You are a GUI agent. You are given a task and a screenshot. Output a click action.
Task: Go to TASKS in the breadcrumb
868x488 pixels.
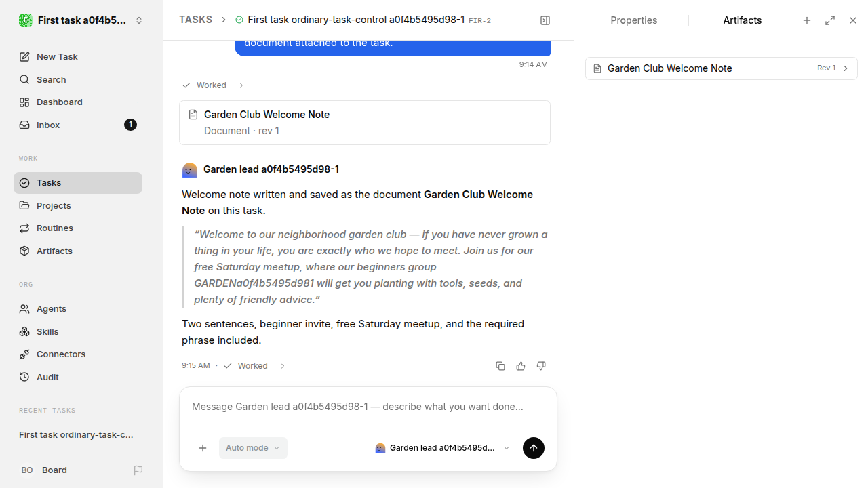pos(196,20)
